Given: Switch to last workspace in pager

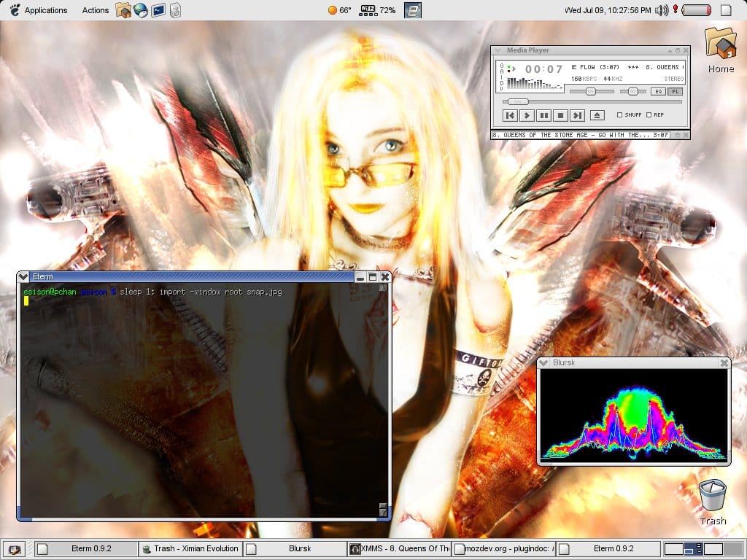Looking at the screenshot, I should [732, 549].
